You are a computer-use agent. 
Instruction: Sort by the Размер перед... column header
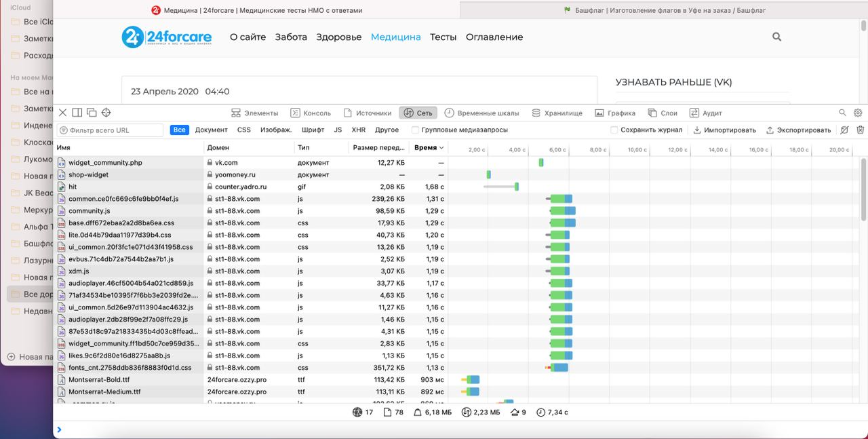379,148
